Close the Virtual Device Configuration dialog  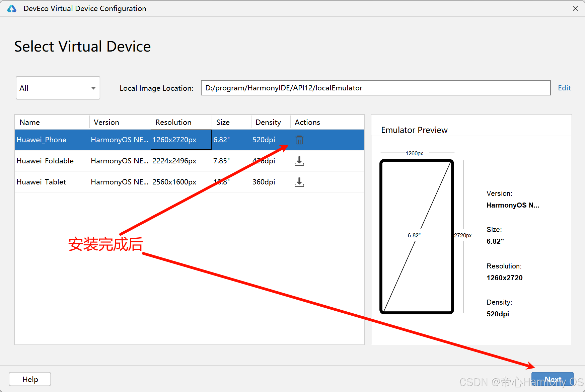575,8
